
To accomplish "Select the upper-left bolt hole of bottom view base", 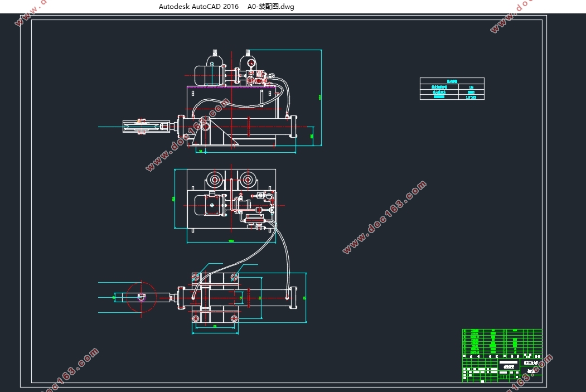I will click(x=196, y=277).
